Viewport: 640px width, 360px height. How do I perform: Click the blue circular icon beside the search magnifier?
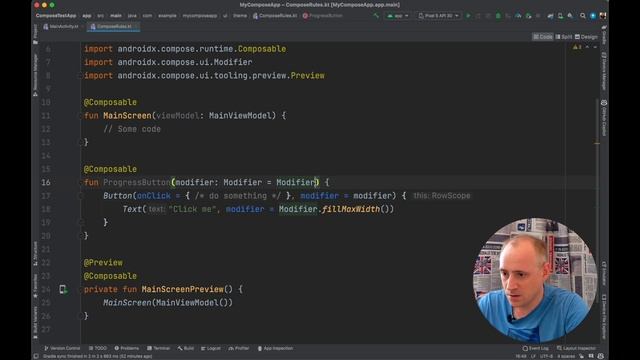593,16
